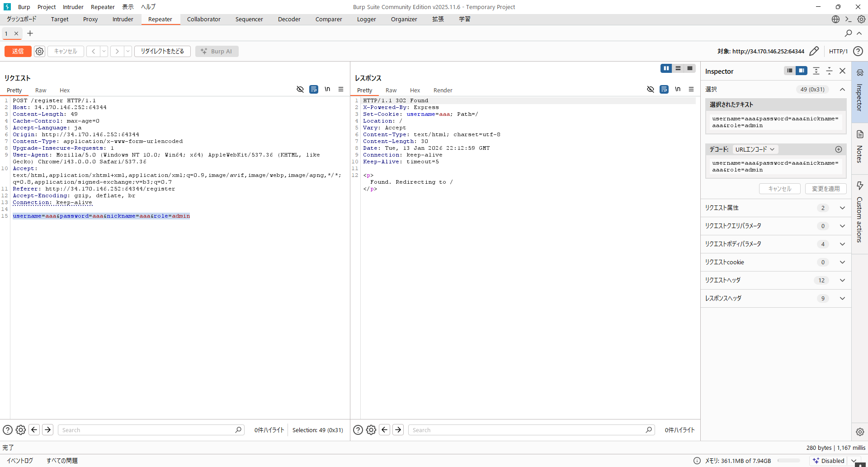The height and width of the screenshot is (467, 868).
Task: Open response pane hamburger menu
Action: click(x=691, y=90)
